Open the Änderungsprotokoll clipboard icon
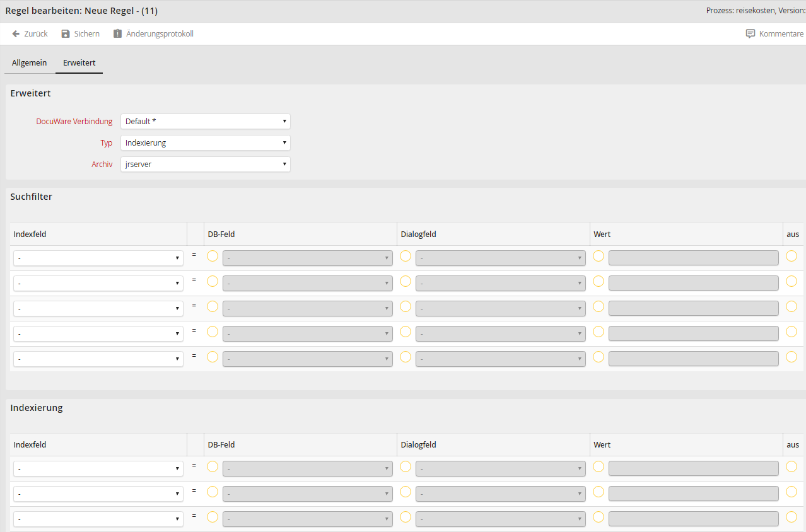This screenshot has width=806, height=532. point(117,34)
